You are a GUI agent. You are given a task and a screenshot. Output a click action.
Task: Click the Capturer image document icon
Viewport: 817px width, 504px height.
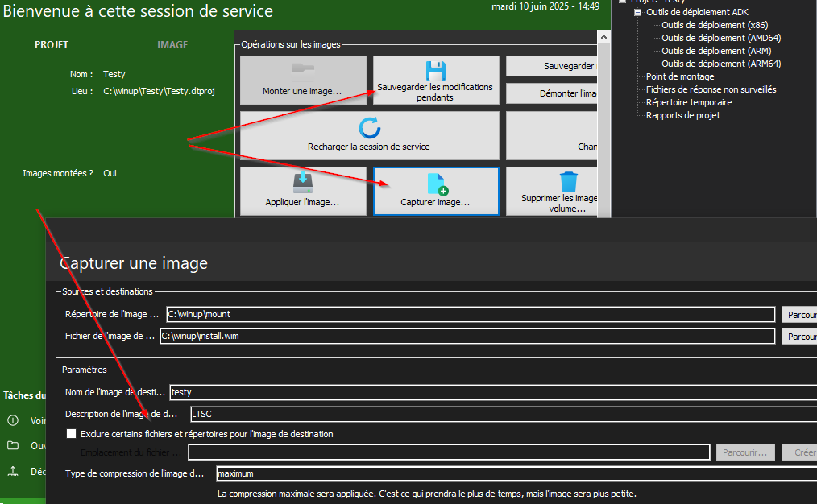438,184
